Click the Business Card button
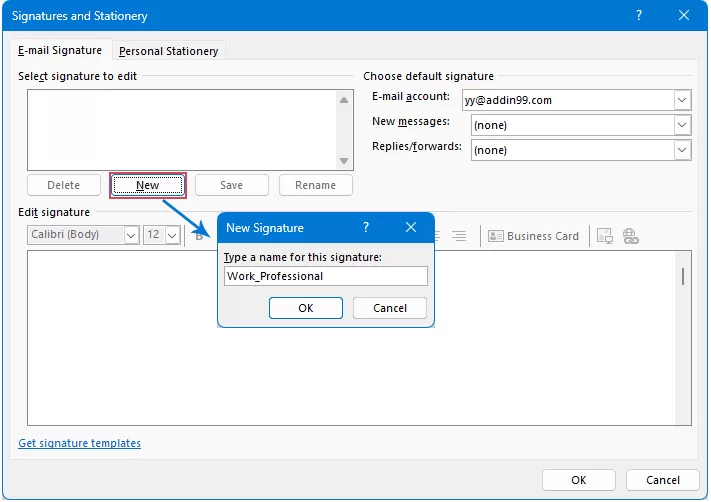Screen dimensions: 711x502 pos(534,236)
